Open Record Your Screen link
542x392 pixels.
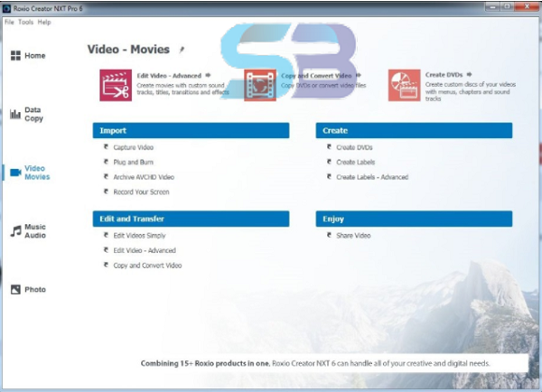pos(142,191)
